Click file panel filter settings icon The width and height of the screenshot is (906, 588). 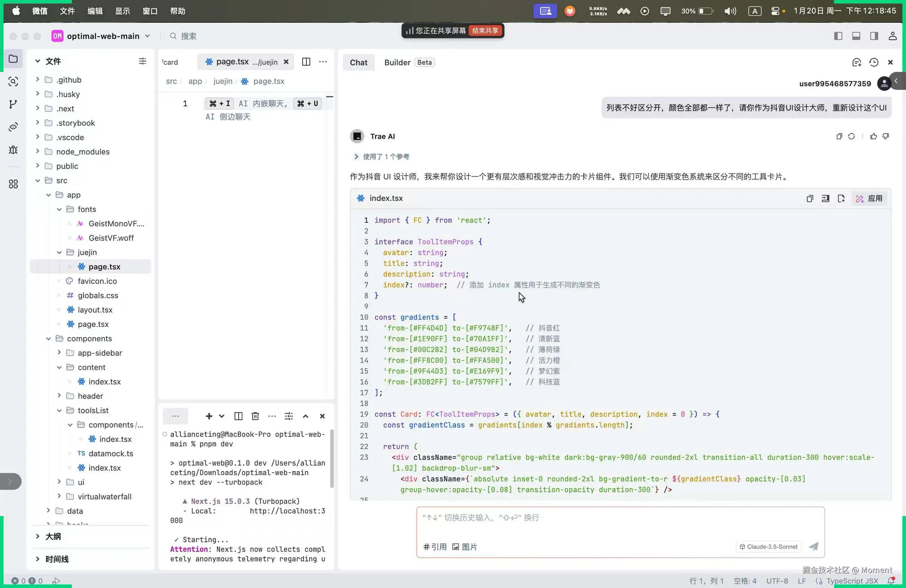[143, 61]
